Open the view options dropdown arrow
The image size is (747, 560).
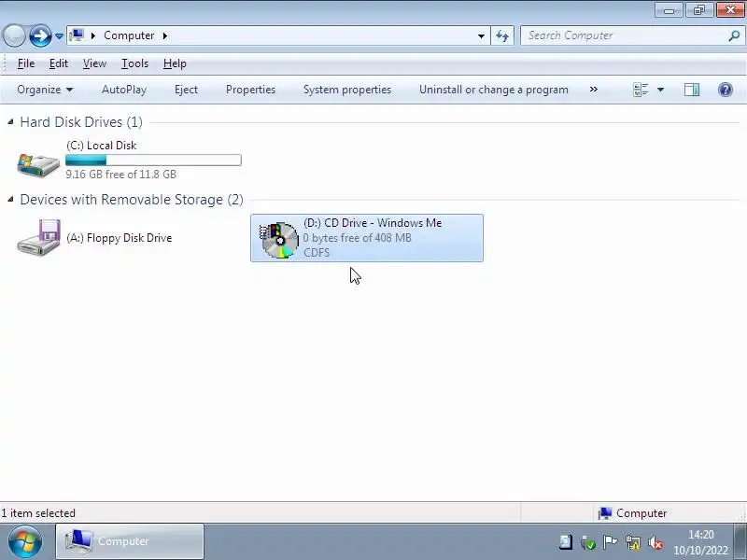[660, 90]
